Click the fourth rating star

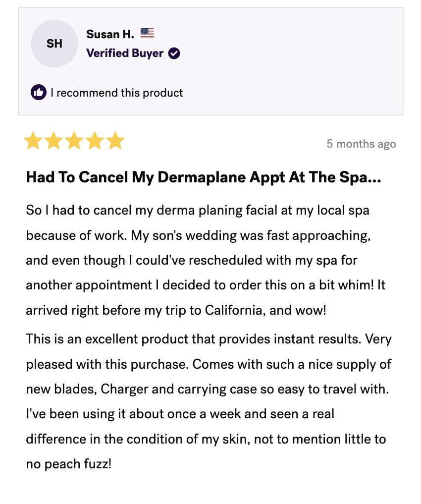(x=95, y=141)
